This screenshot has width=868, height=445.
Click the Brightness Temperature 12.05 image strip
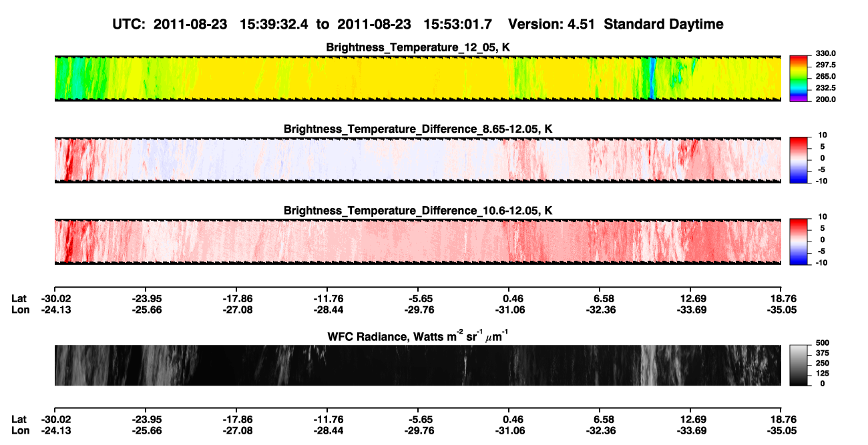pyautogui.click(x=418, y=79)
